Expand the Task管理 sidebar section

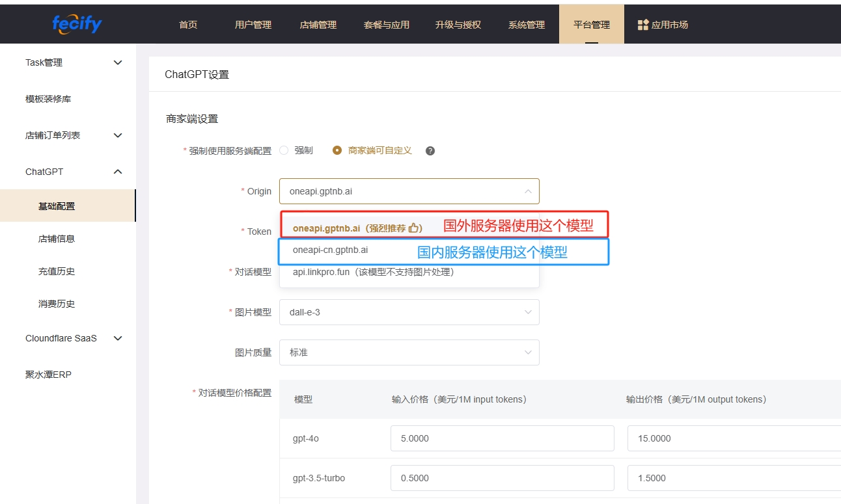118,62
